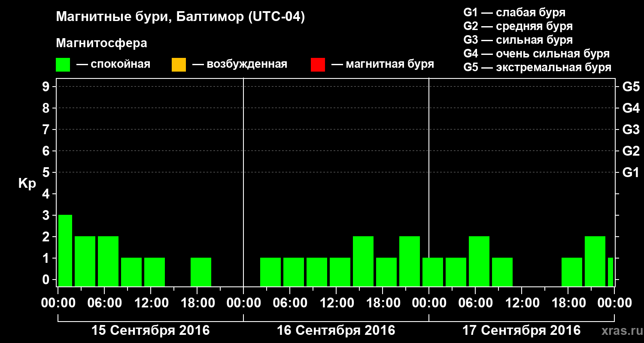The height and width of the screenshot is (343, 644).
Task: Click the '06:00' time label above 15 Сентября
Action: click(x=104, y=303)
